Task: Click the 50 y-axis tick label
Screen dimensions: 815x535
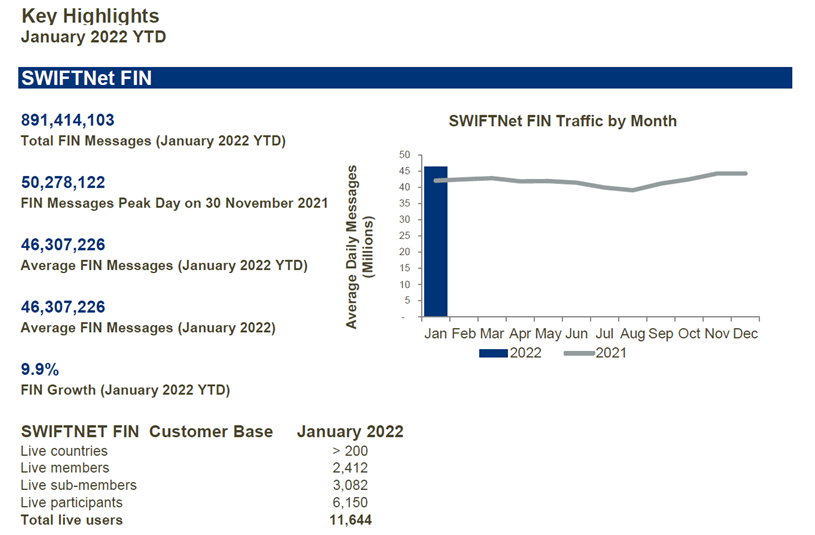Action: point(405,155)
